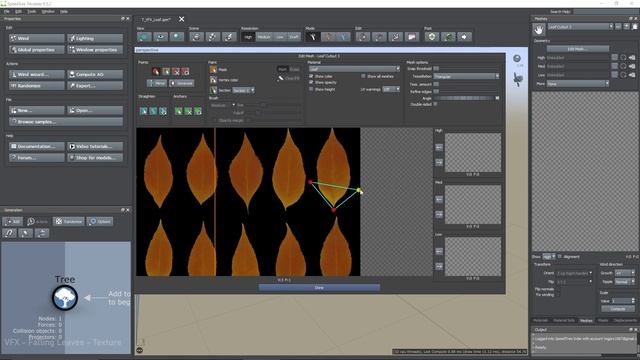Open the Tools menu
This screenshot has height=360, width=640.
tap(31, 11)
